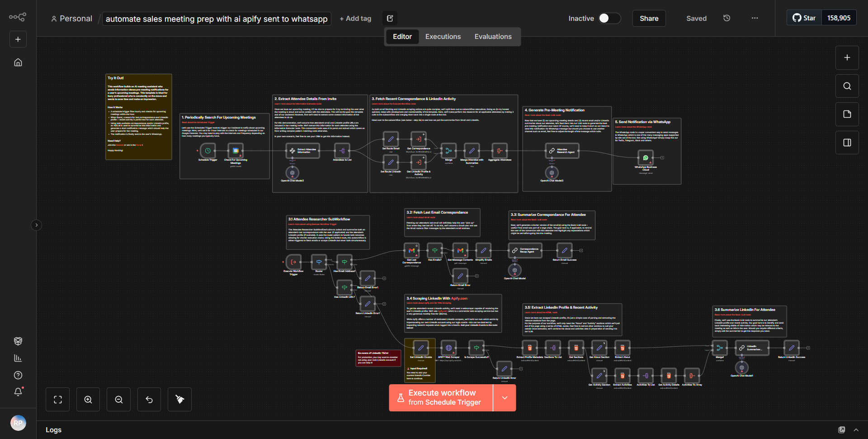
Task: Select the Attendees to List node
Action: [x=342, y=151]
